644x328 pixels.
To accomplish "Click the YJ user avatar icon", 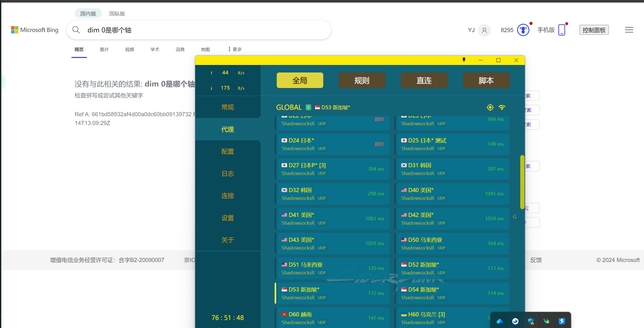I will pyautogui.click(x=484, y=30).
